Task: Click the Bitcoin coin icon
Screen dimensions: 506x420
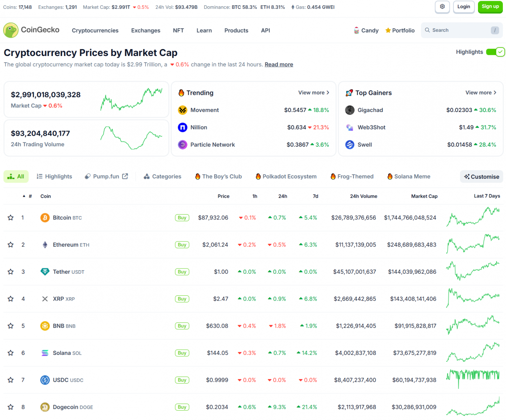Action: [45, 218]
